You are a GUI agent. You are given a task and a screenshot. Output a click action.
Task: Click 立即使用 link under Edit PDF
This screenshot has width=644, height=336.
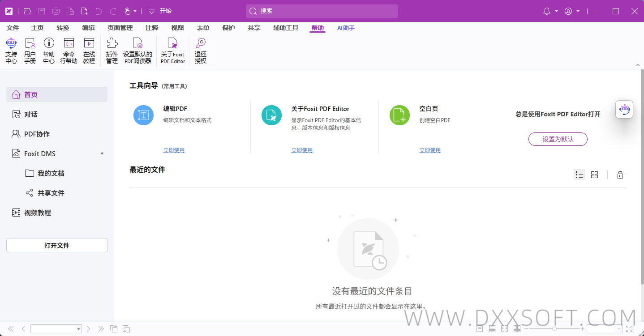[x=174, y=150]
